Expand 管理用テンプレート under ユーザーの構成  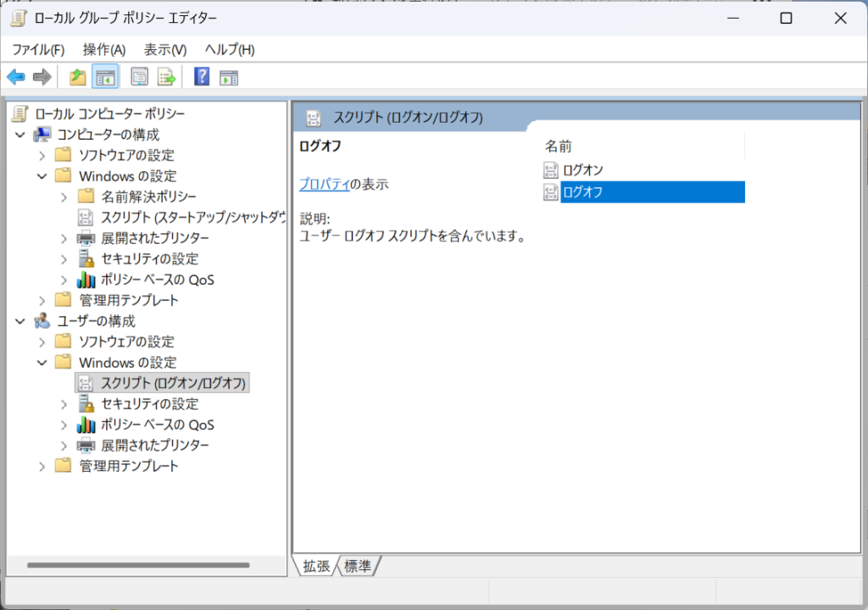point(42,467)
